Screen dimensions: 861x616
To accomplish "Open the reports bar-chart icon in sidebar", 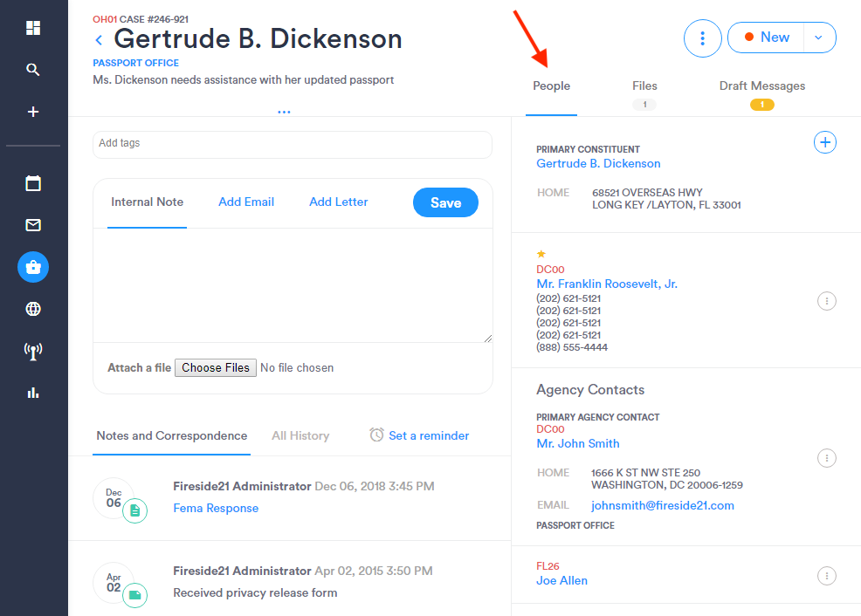I will pos(33,392).
